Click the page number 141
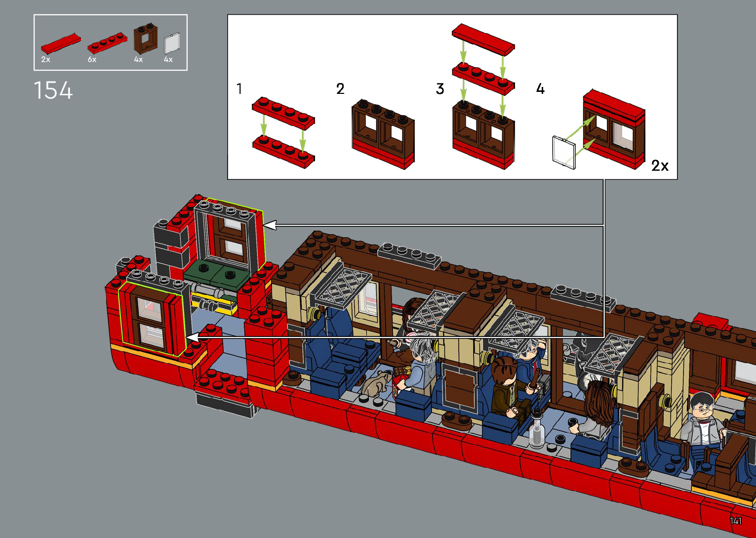The width and height of the screenshot is (756, 538). 735,521
